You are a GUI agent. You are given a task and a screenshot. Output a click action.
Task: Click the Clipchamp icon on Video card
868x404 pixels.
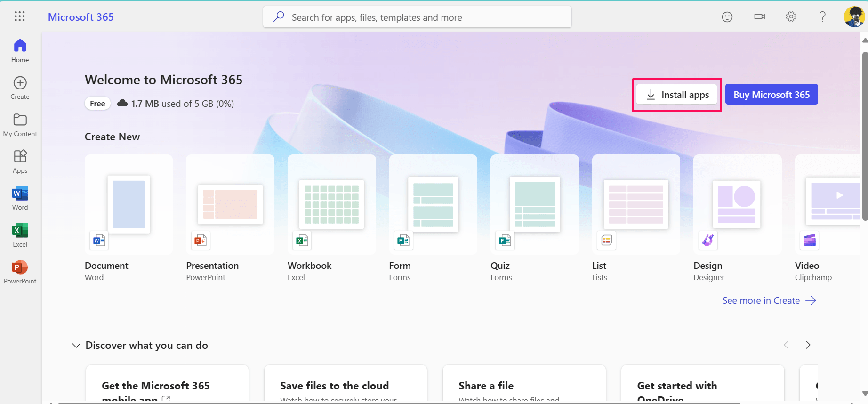[810, 241]
